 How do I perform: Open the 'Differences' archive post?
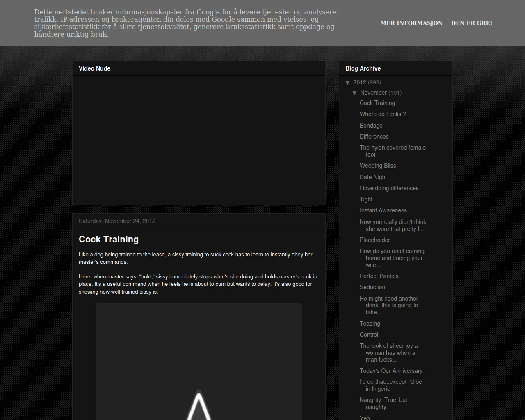pos(374,137)
